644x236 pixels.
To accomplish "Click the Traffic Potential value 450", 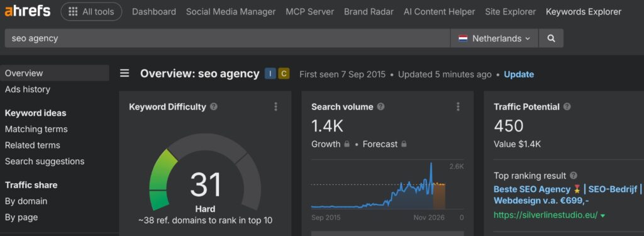I will (508, 126).
